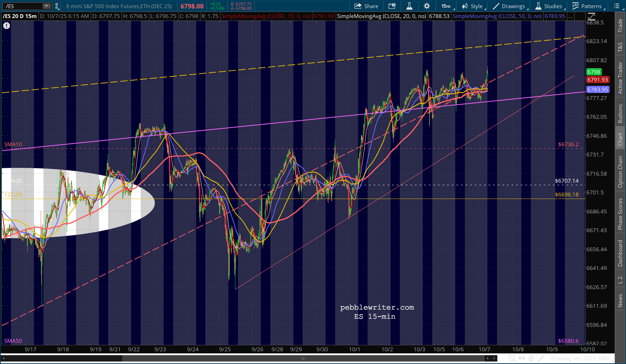Open the quote details card icon

pyautogui.click(x=392, y=6)
